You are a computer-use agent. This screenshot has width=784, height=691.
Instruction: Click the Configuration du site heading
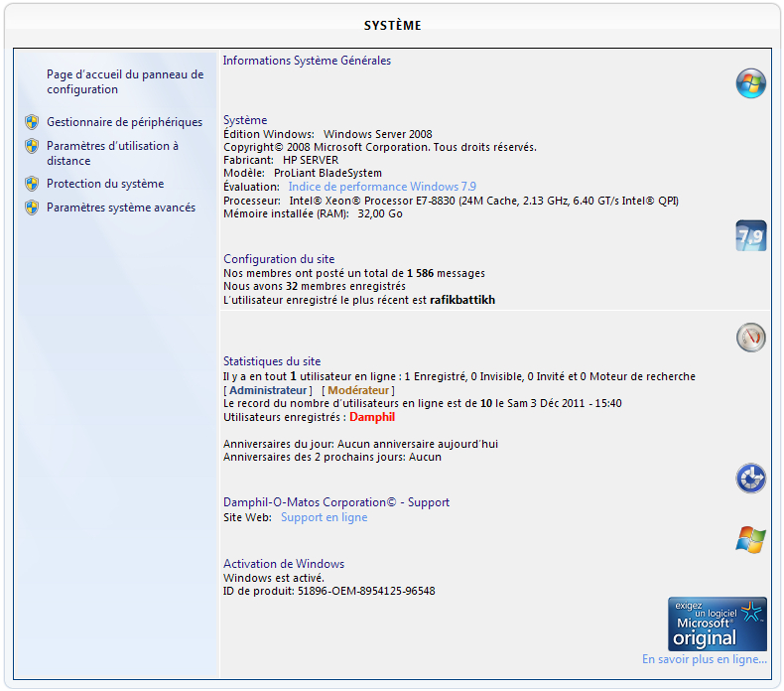tap(279, 259)
